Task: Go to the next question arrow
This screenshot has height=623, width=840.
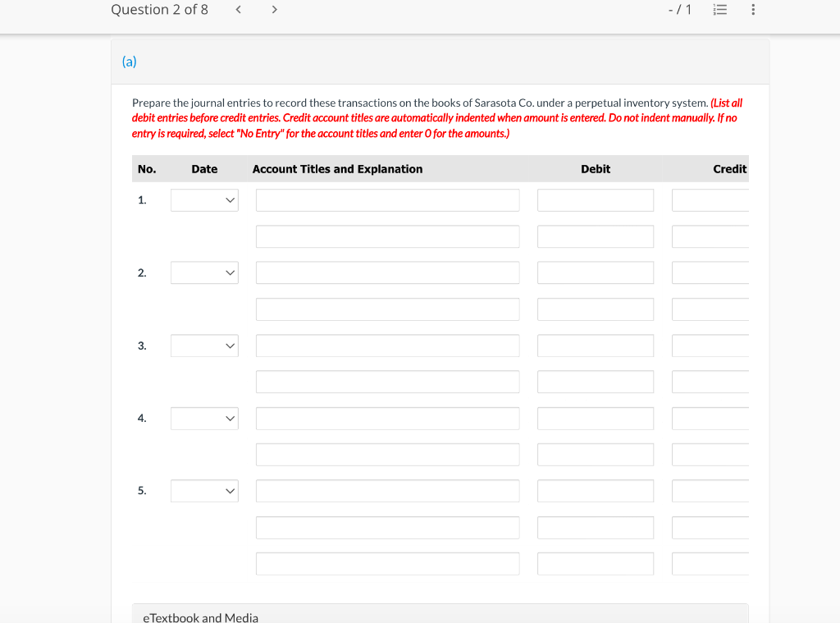Action: (x=274, y=10)
